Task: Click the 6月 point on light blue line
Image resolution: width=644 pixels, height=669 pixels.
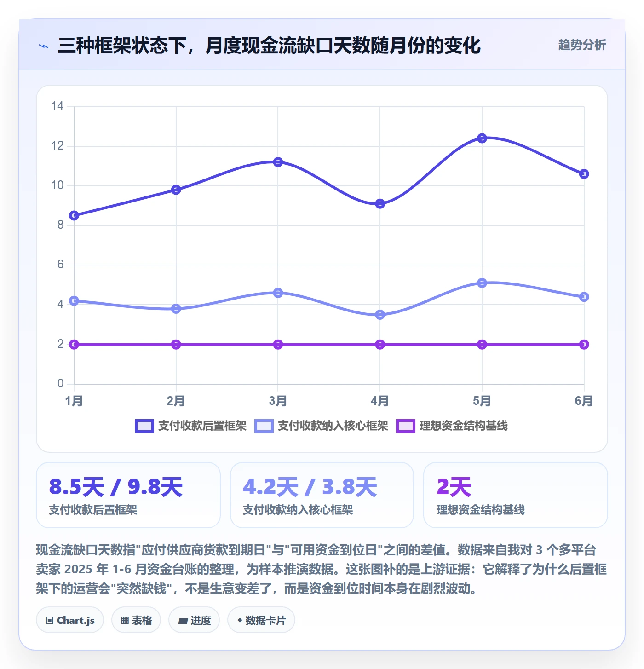Action: pos(584,297)
